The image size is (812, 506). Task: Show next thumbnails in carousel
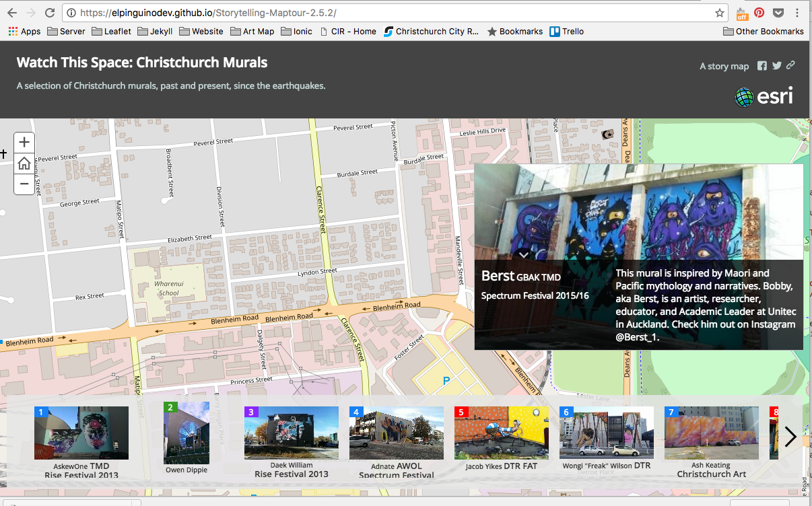(790, 437)
